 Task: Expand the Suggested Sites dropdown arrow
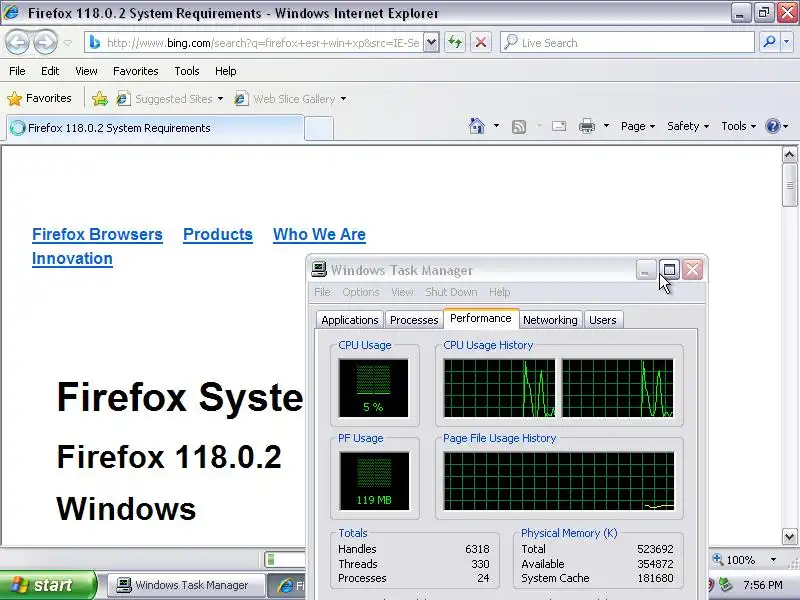[220, 99]
